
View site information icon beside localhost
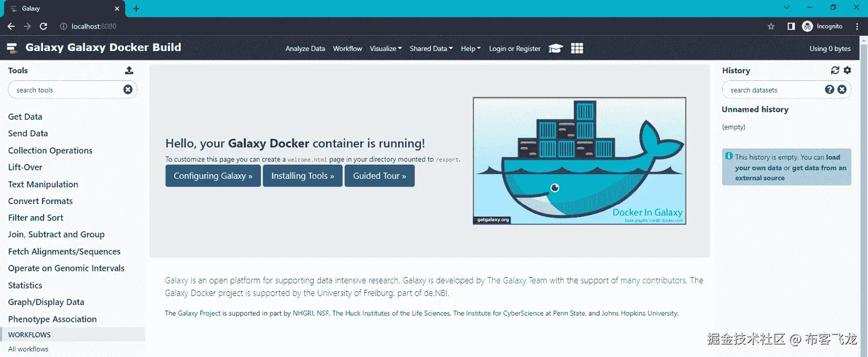coord(63,26)
